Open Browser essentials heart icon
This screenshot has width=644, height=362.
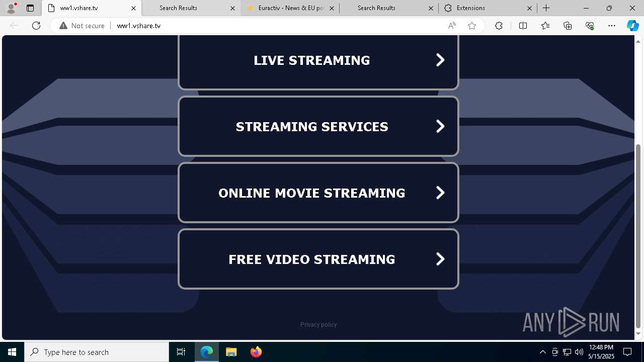(590, 26)
